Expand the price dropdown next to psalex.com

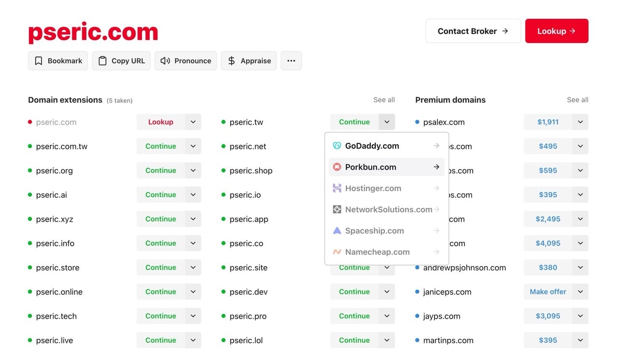[579, 122]
